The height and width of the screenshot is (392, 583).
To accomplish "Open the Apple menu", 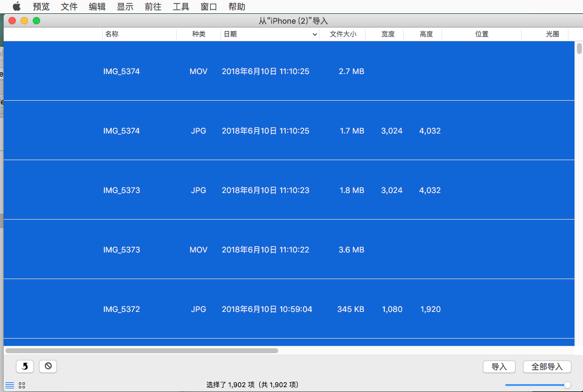I will point(17,6).
